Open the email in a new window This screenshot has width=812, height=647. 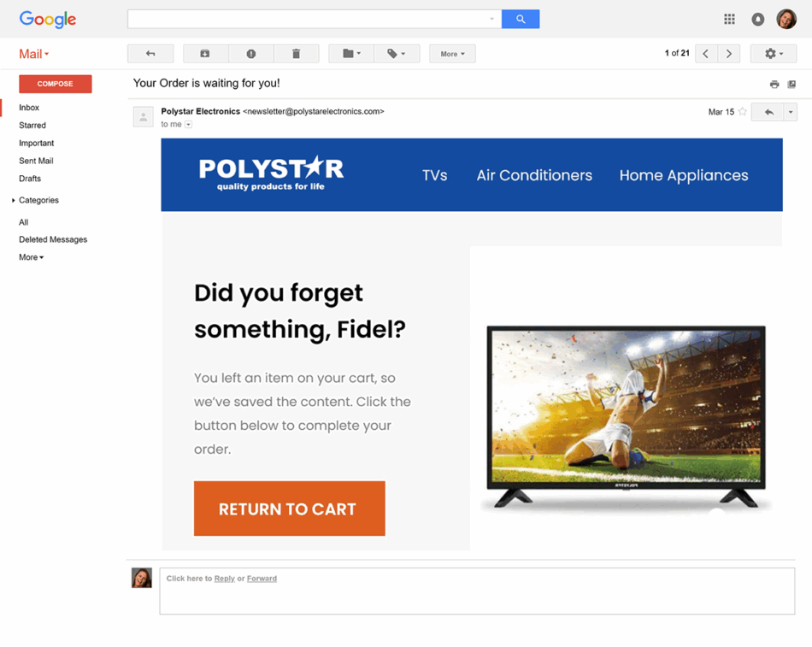click(792, 84)
